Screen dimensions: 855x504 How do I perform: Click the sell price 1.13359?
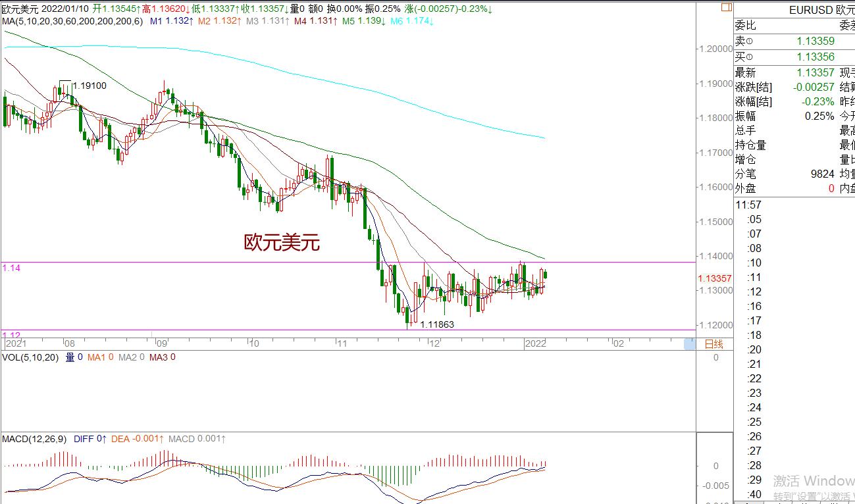816,41
